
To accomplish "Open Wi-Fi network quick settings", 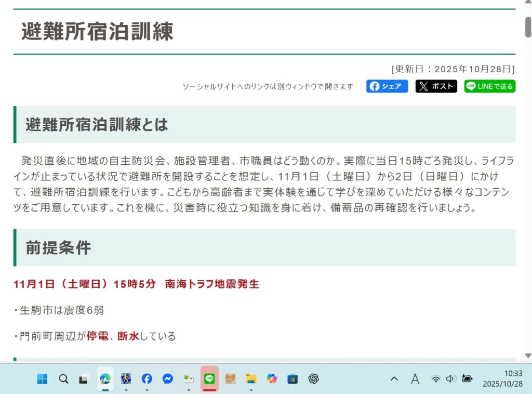I will [435, 379].
